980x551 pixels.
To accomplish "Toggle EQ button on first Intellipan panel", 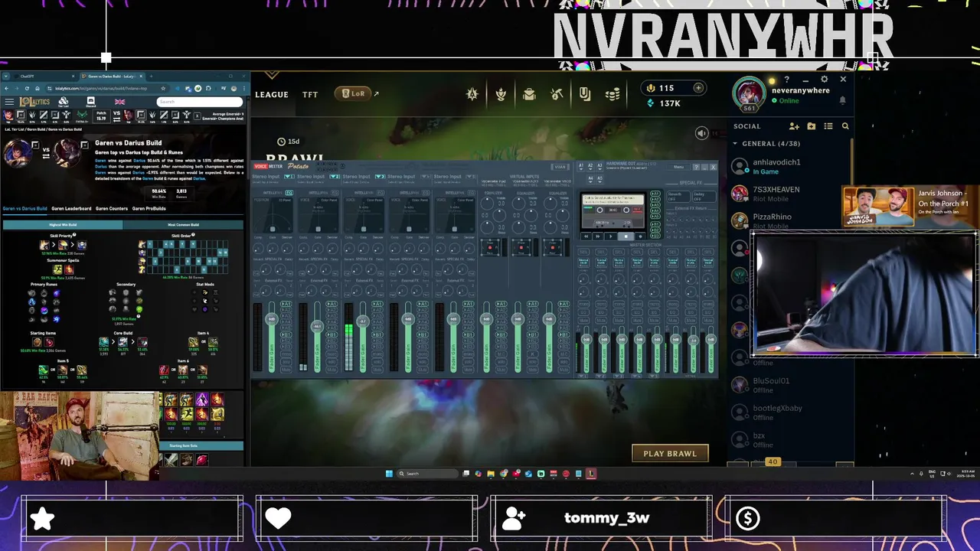I will 289,193.
